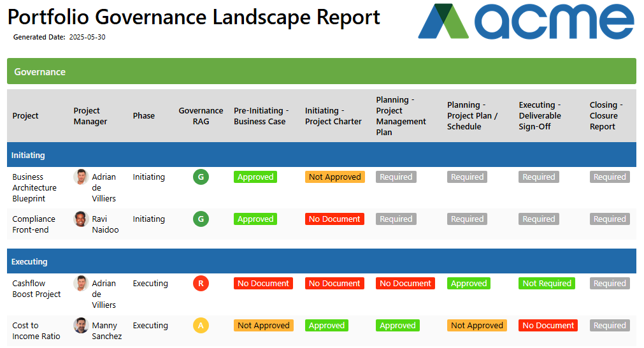Click the generated date 2025-05-30
The width and height of the screenshot is (644, 348).
click(87, 37)
